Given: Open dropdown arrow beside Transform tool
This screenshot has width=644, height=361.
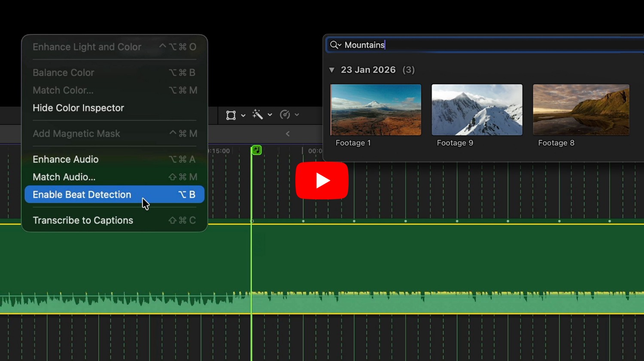Looking at the screenshot, I should click(x=243, y=115).
